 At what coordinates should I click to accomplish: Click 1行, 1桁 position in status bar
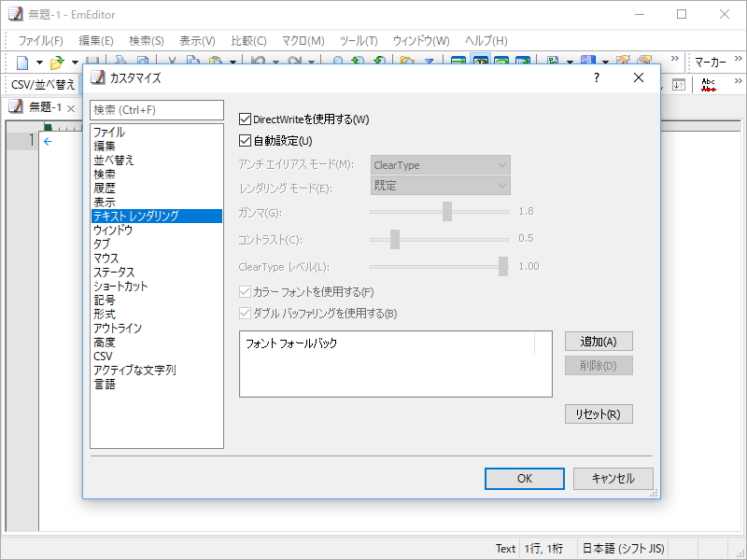543,549
